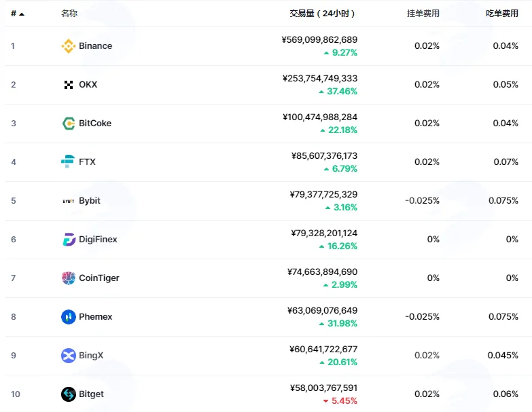Click the Phemex logo icon
Screen dimensions: 532x412
click(x=68, y=317)
